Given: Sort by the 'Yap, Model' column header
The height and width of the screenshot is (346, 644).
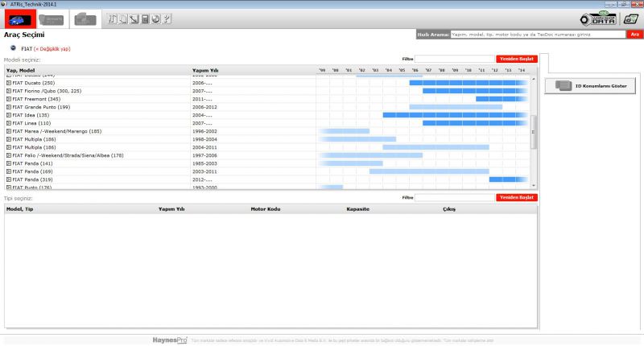Looking at the screenshot, I should [x=21, y=71].
